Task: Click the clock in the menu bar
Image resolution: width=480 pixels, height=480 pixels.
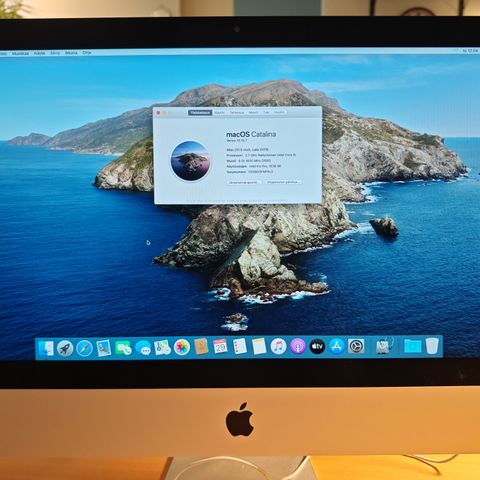Action: (x=470, y=51)
